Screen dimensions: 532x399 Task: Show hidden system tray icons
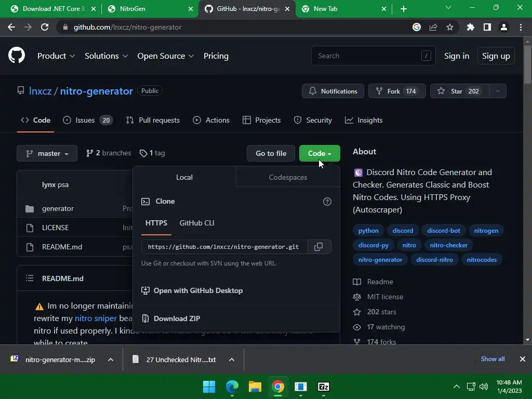[x=457, y=387]
